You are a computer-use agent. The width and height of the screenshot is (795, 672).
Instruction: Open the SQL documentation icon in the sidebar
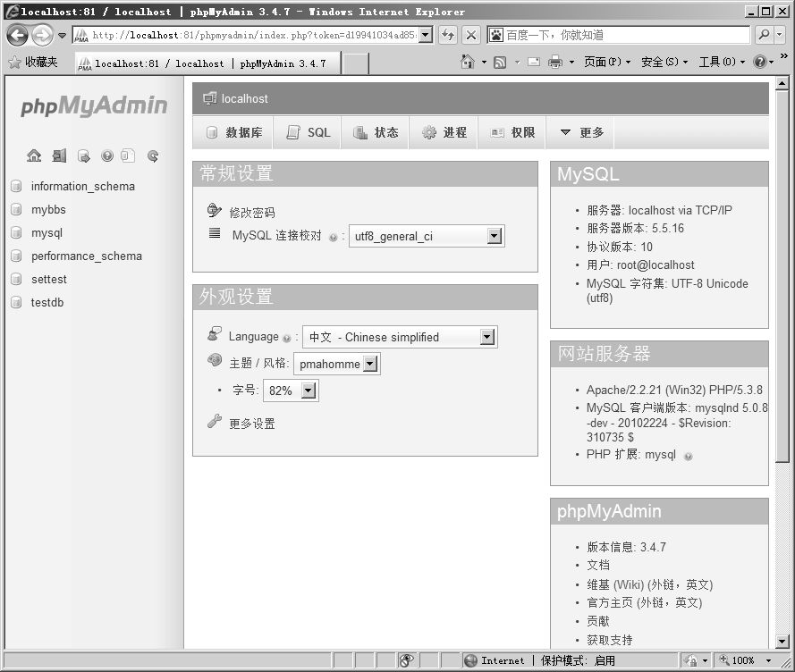[128, 155]
